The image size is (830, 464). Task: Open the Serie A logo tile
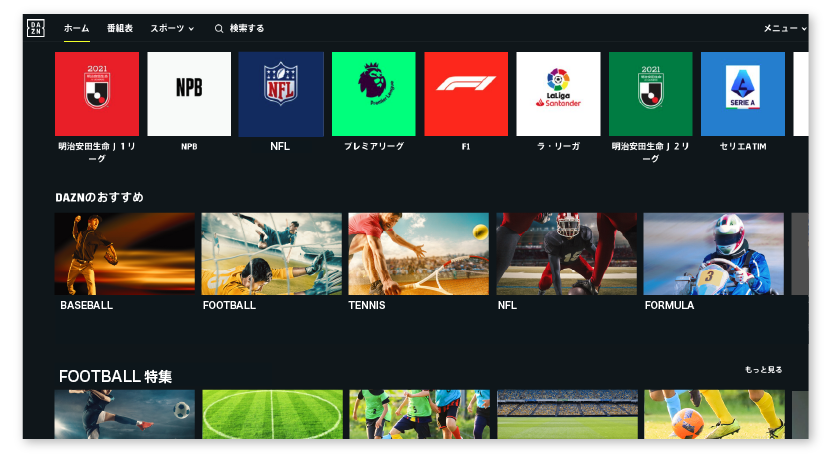coord(743,94)
